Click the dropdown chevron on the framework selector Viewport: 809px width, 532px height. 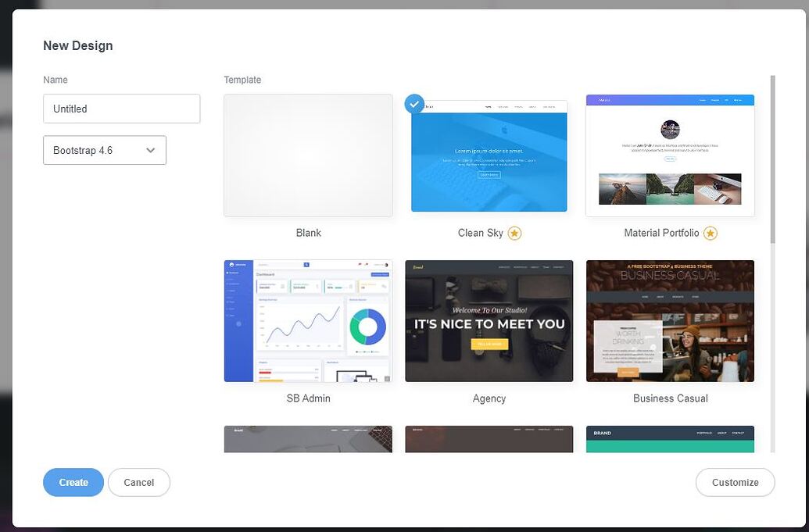tap(152, 150)
